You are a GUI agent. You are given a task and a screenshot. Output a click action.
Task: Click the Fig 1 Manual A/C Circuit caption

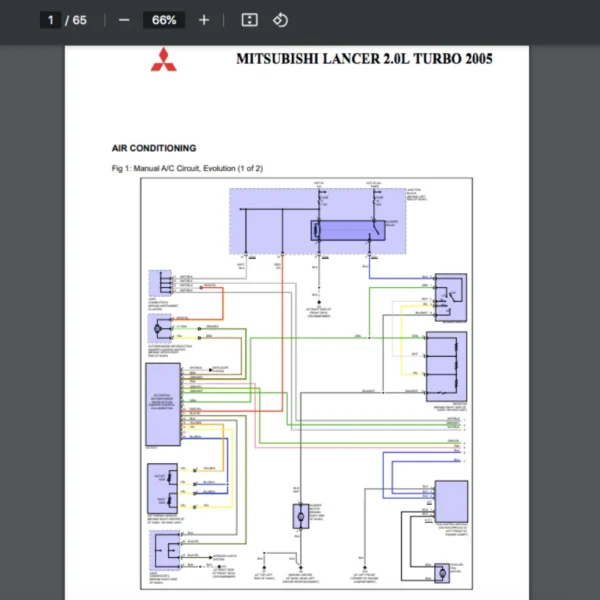coord(187,168)
